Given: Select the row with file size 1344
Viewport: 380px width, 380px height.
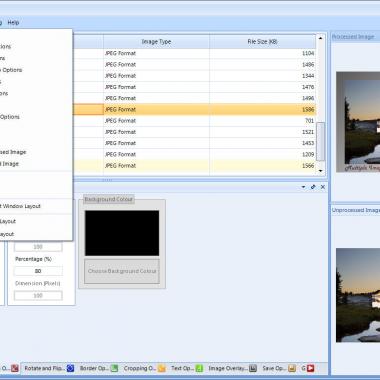Looking at the screenshot, I should point(194,76).
